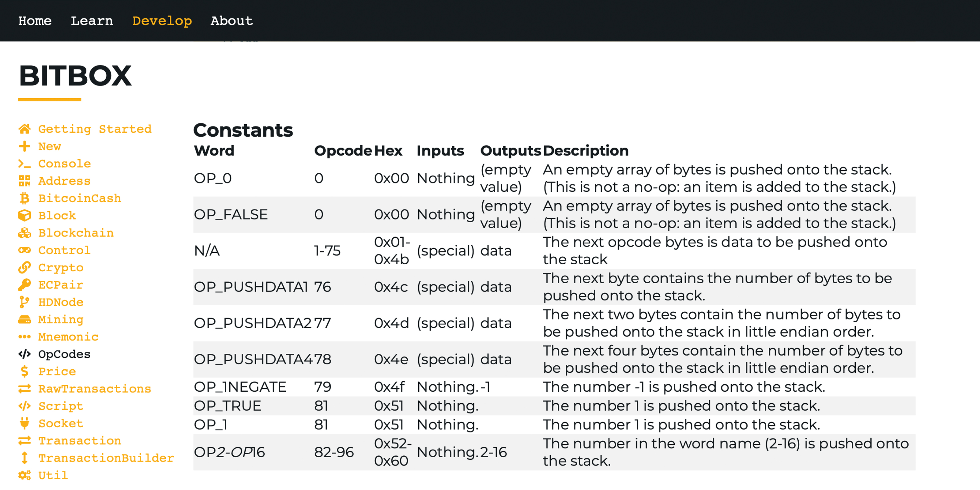
Task: Click the Socket plug icon
Action: (x=24, y=424)
